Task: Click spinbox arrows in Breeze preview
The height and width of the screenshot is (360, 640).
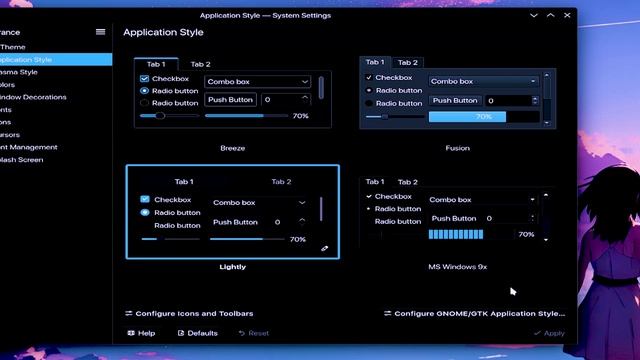Action: [x=305, y=99]
